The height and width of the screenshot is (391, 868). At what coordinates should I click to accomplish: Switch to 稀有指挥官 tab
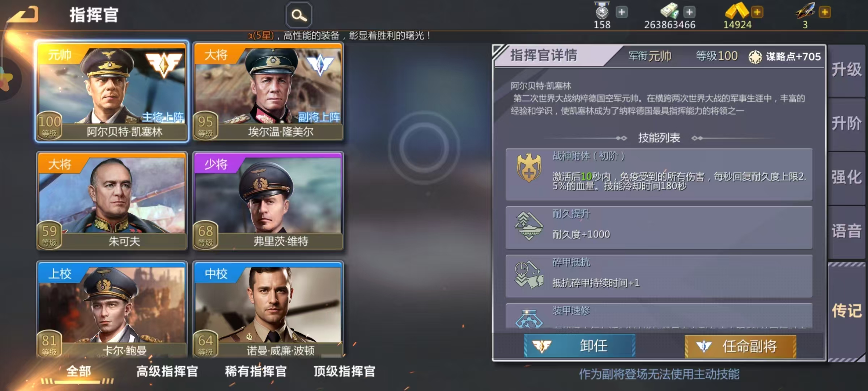(x=256, y=371)
